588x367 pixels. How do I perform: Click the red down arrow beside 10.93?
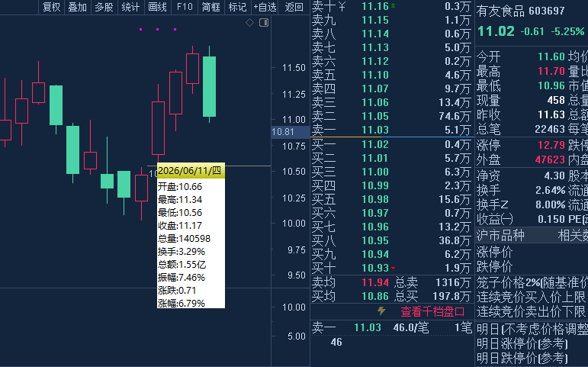(393, 268)
